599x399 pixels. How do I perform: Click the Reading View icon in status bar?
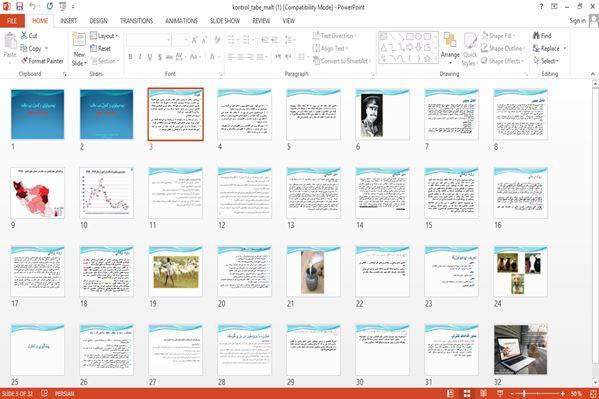coord(483,393)
